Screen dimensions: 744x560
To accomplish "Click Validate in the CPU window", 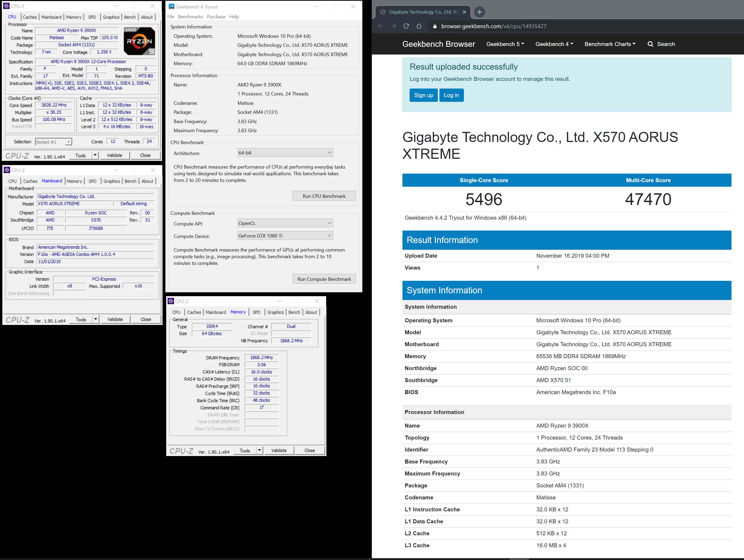I will [x=114, y=155].
